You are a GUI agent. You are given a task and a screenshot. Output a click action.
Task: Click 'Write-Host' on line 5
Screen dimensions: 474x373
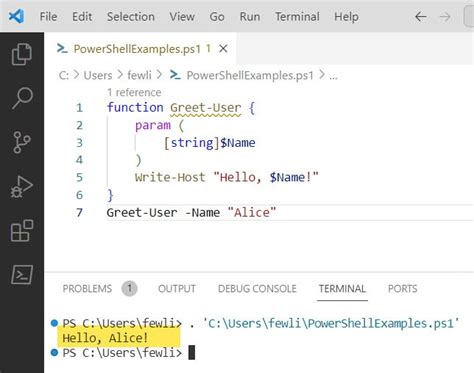click(x=170, y=177)
